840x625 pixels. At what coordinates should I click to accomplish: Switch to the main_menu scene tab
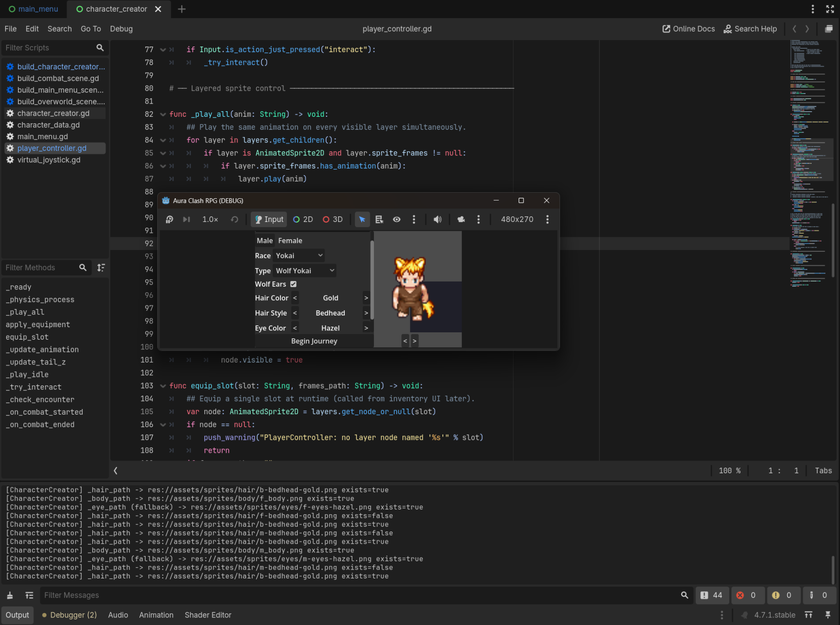[33, 9]
